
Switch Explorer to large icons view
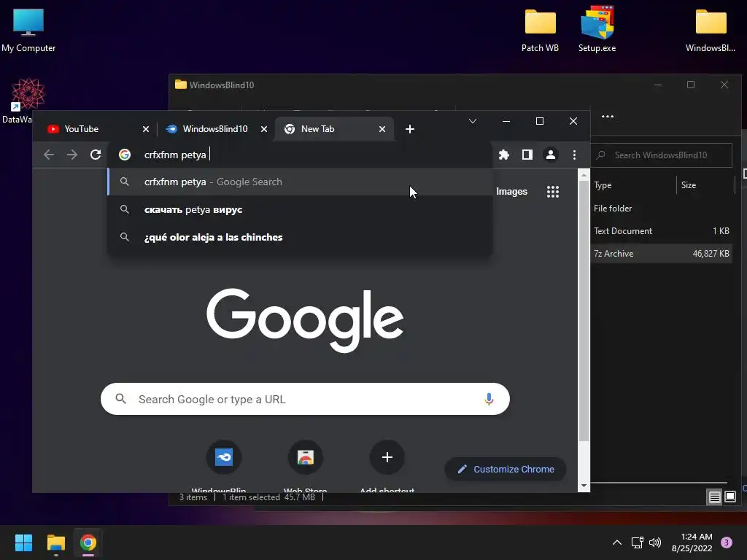click(729, 497)
